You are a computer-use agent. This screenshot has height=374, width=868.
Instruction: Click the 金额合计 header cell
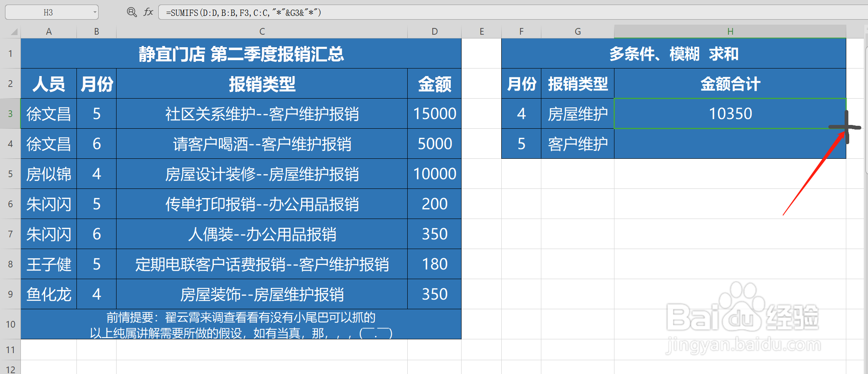(730, 84)
